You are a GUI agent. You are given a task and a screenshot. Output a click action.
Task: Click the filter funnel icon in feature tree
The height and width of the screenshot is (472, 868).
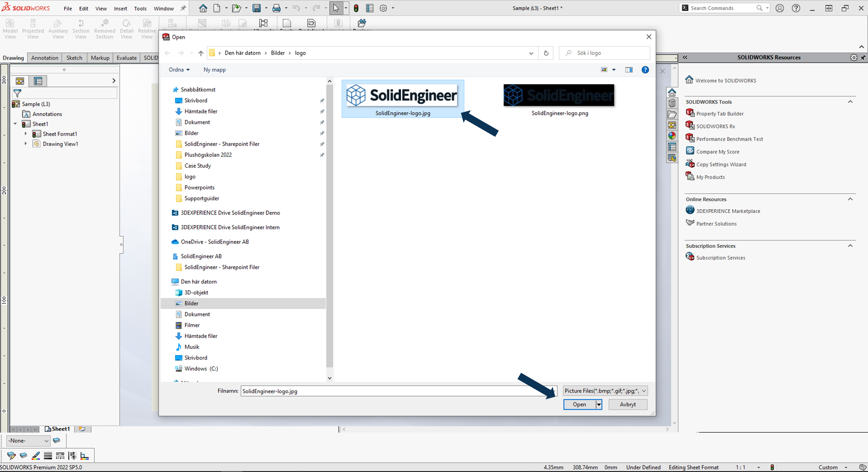click(x=17, y=93)
